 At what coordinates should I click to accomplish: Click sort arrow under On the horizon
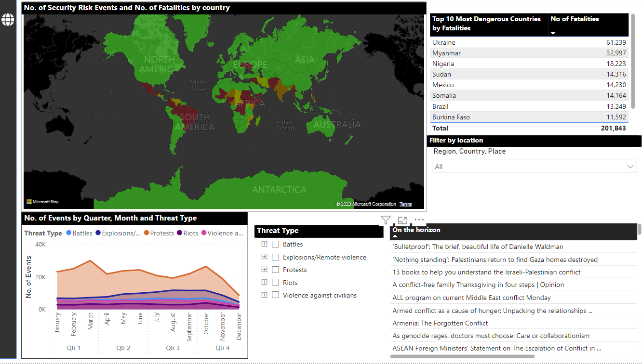point(395,236)
